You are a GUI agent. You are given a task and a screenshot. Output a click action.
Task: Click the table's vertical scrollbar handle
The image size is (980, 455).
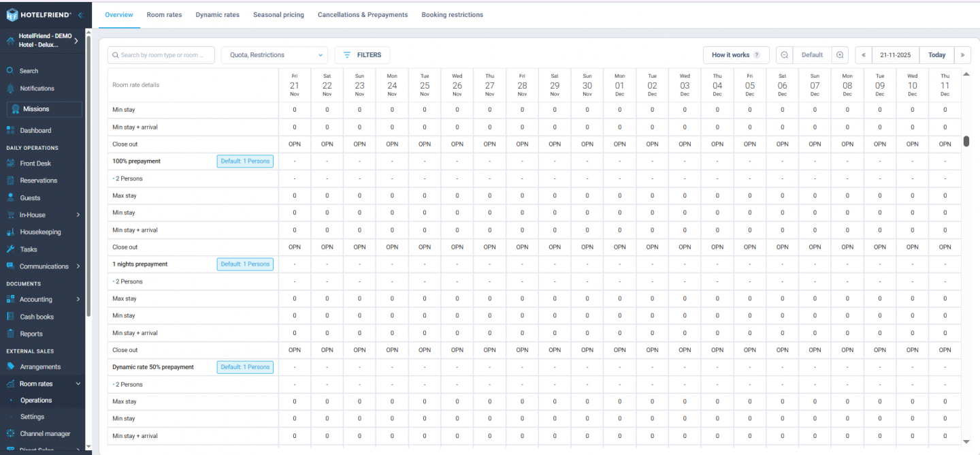point(966,141)
